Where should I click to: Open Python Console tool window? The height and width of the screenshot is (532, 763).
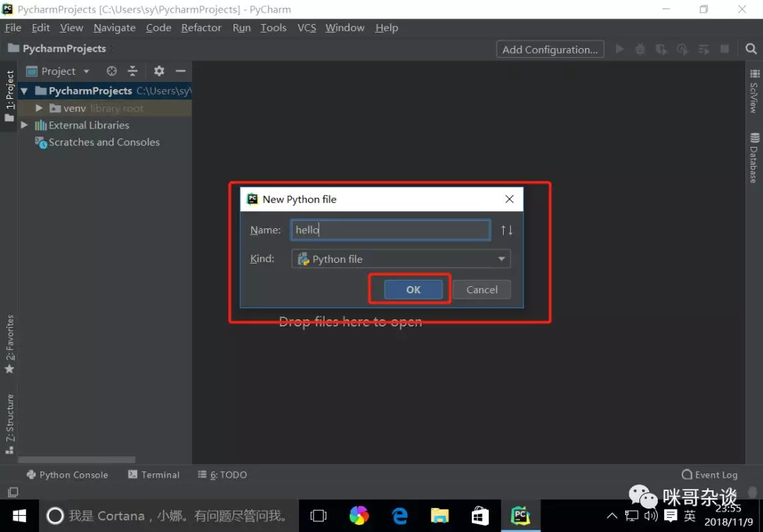(67, 475)
